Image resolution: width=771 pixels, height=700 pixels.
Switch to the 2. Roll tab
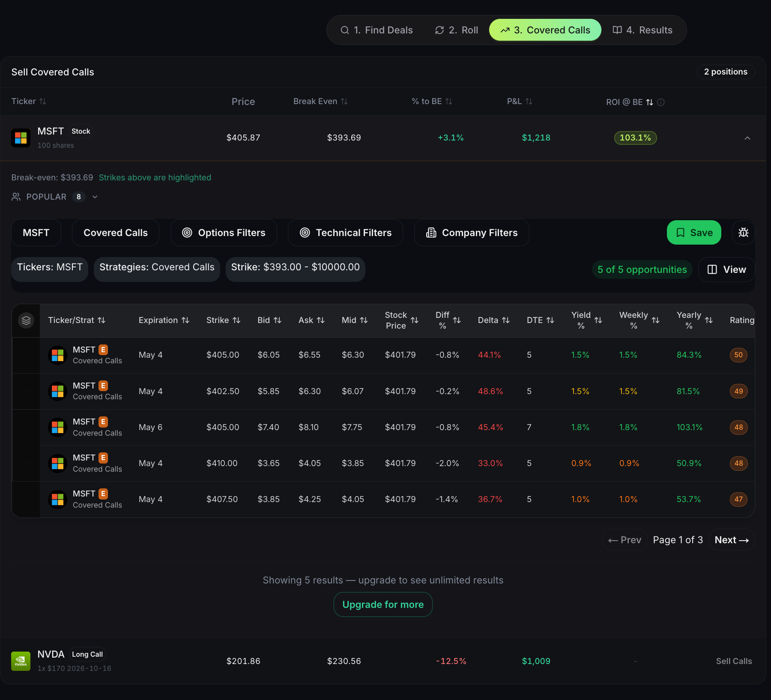tap(457, 30)
